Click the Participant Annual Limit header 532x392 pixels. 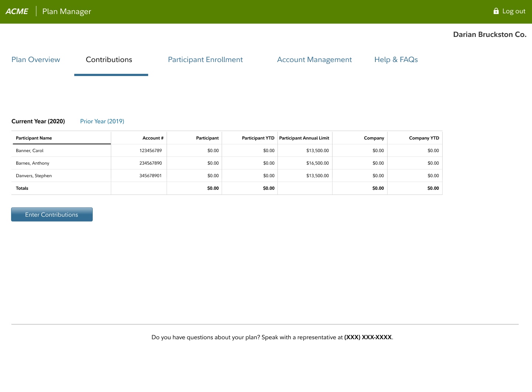pos(304,138)
